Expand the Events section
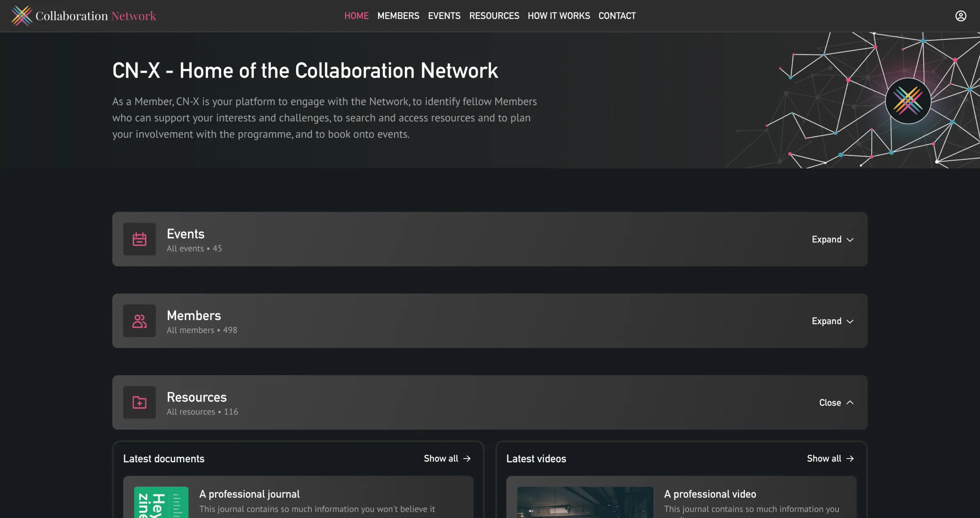This screenshot has width=980, height=518. point(832,239)
